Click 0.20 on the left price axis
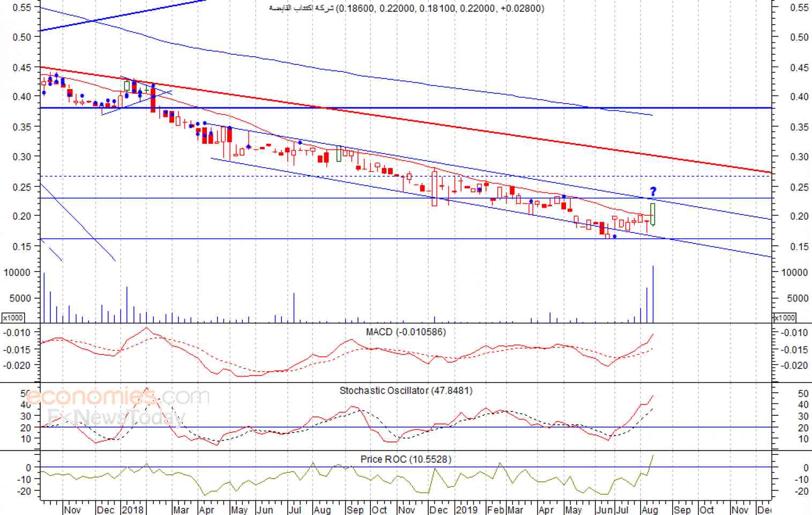The image size is (812, 515). click(22, 216)
